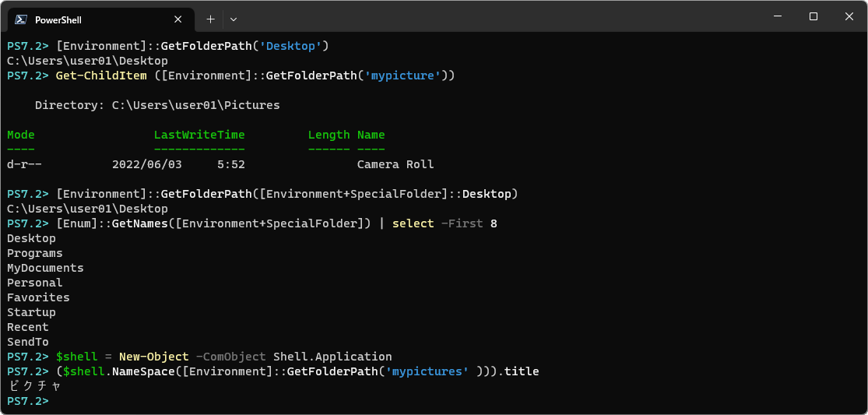Select the PowerShell tab title

[x=58, y=19]
